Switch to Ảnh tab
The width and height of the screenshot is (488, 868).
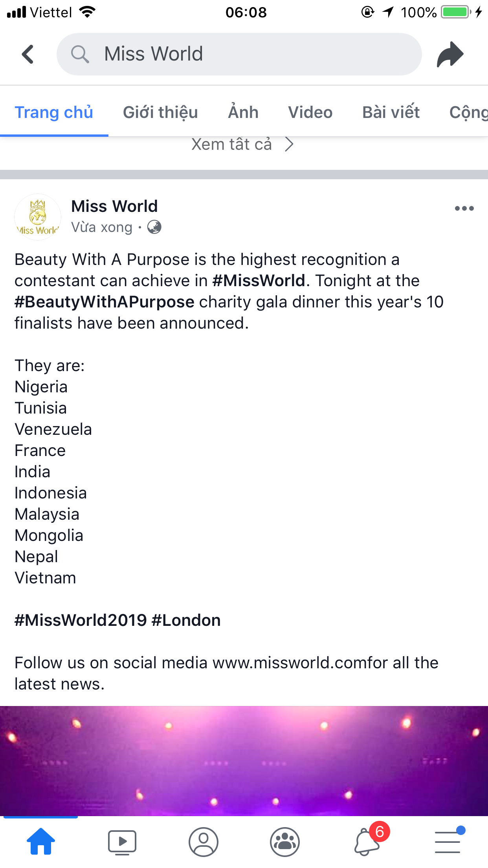click(243, 112)
